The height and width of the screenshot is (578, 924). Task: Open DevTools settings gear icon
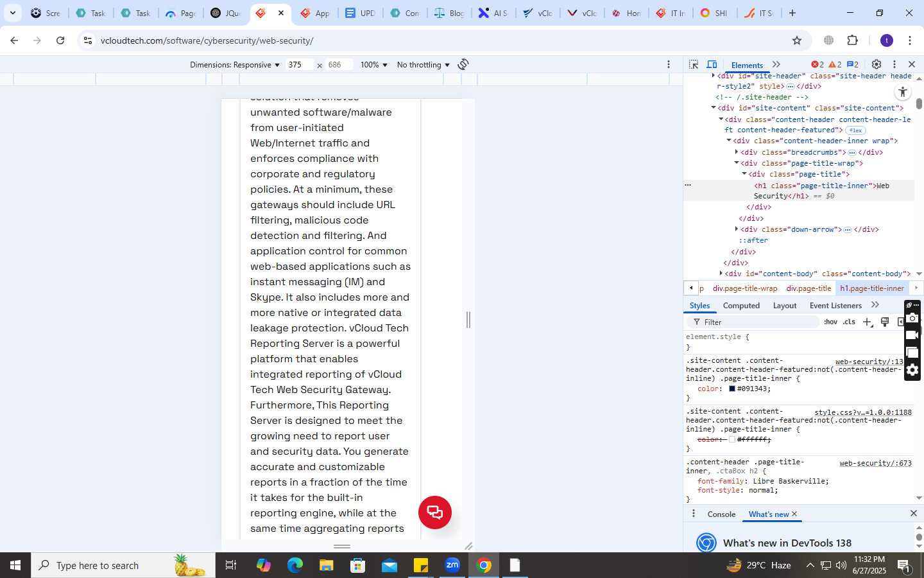[x=877, y=64]
